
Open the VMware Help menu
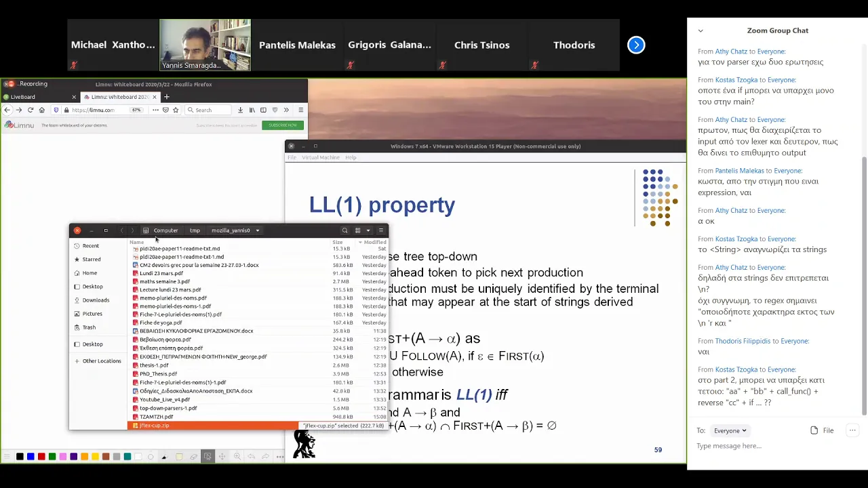(351, 157)
